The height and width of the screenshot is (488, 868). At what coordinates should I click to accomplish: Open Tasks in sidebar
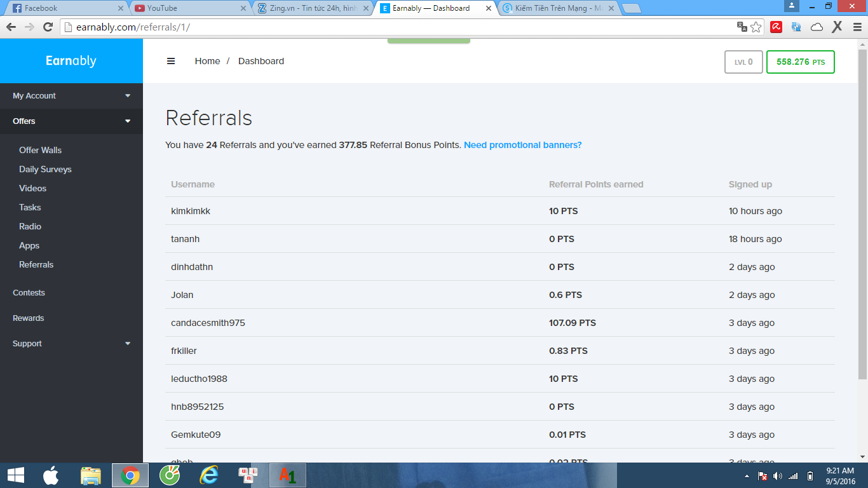(x=30, y=207)
